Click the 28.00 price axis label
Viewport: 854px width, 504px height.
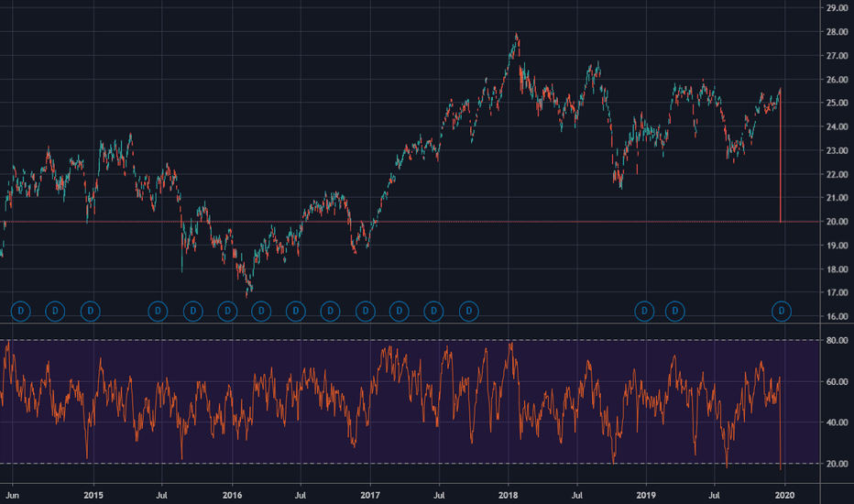(x=838, y=32)
